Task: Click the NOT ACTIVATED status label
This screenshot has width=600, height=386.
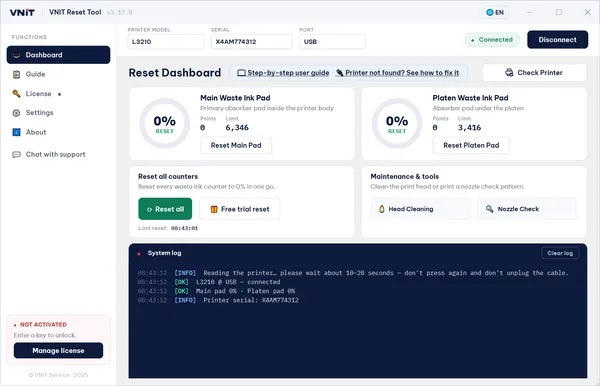Action: [x=43, y=324]
